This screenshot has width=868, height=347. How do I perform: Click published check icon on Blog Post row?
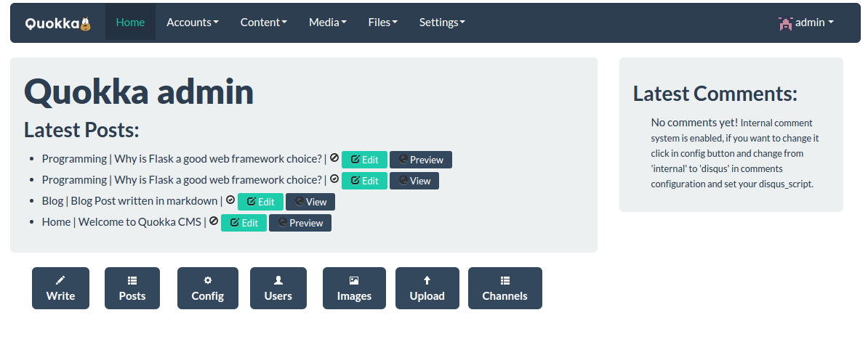[230, 200]
